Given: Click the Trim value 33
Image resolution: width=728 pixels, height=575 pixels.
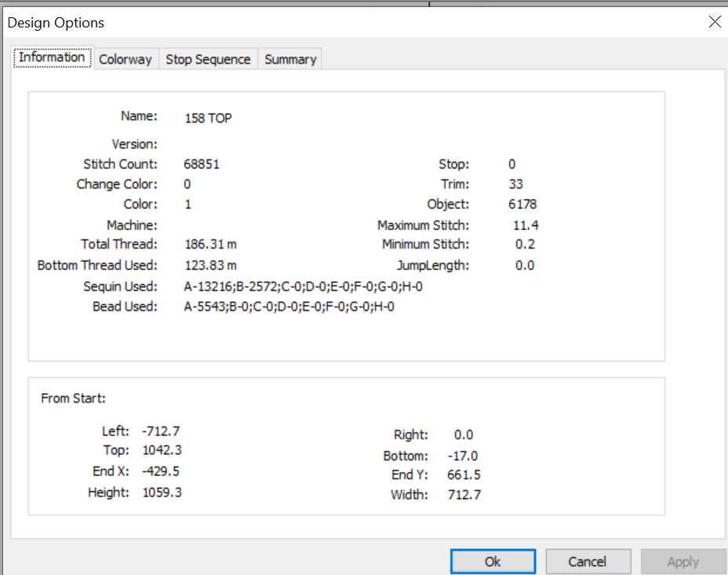Looking at the screenshot, I should (515, 184).
